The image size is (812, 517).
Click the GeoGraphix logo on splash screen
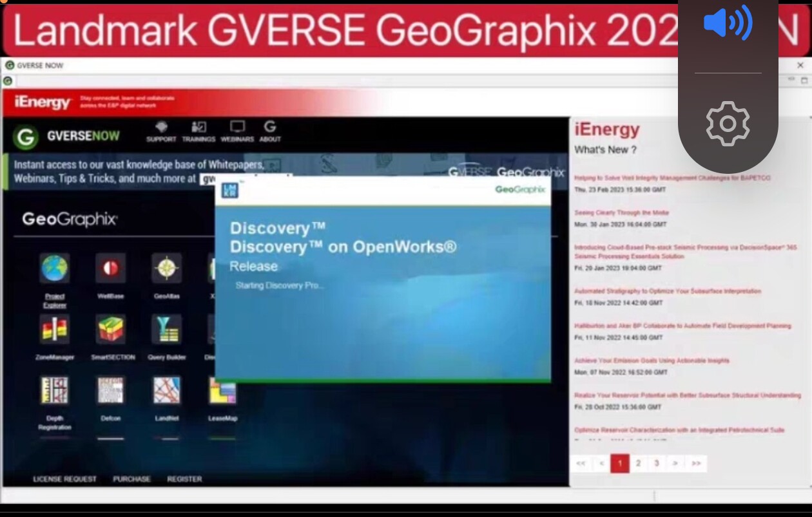(520, 189)
